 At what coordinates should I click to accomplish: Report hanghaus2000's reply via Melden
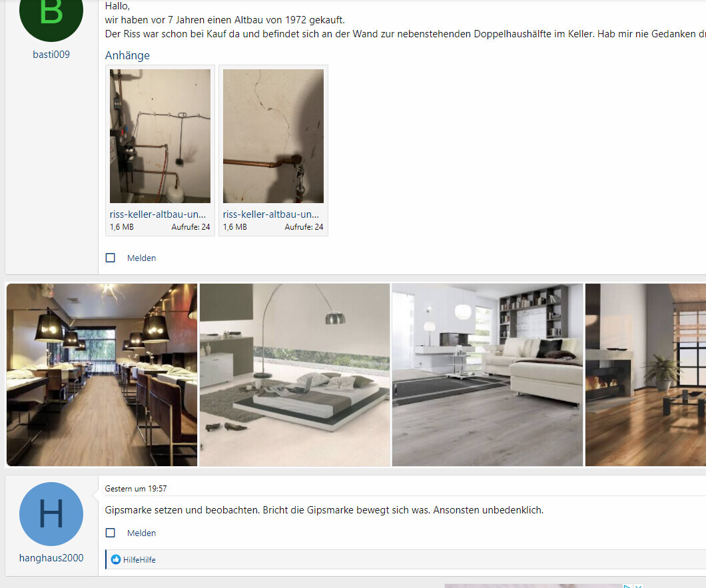click(141, 533)
